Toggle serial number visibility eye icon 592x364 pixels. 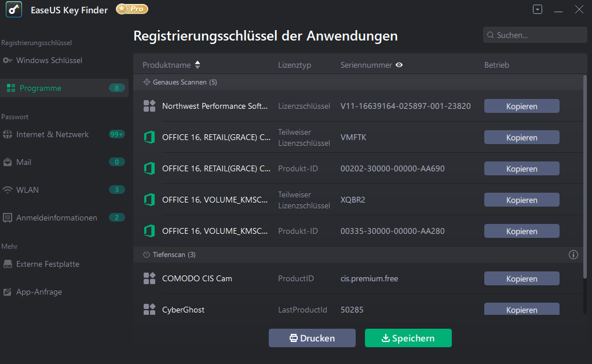pos(399,65)
